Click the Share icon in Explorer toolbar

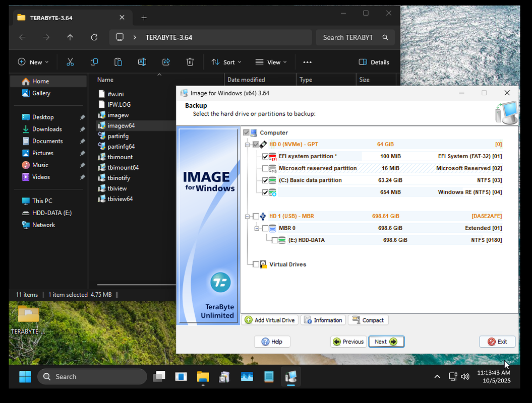pyautogui.click(x=166, y=62)
